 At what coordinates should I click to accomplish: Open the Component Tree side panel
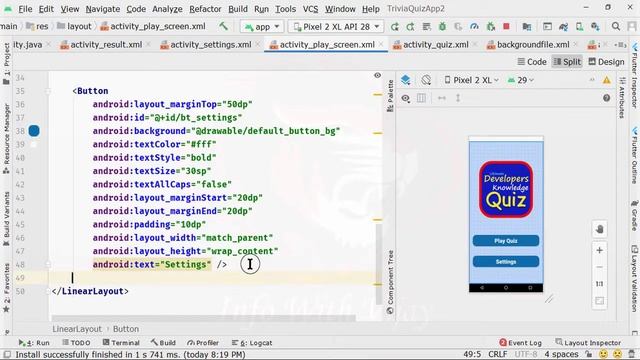click(x=390, y=282)
